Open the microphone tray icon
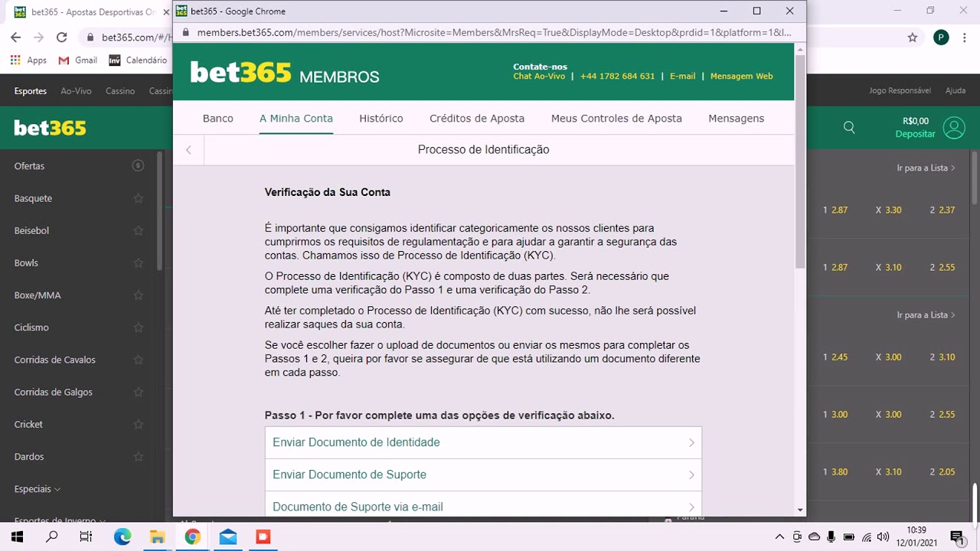The image size is (980, 551). (831, 537)
